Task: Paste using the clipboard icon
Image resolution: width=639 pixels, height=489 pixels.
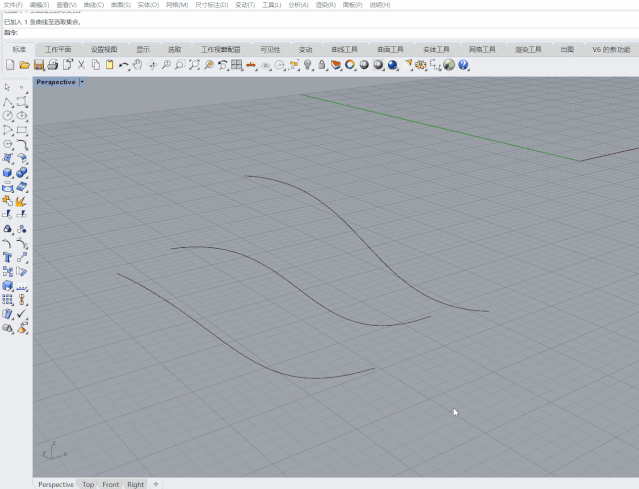Action: point(110,65)
